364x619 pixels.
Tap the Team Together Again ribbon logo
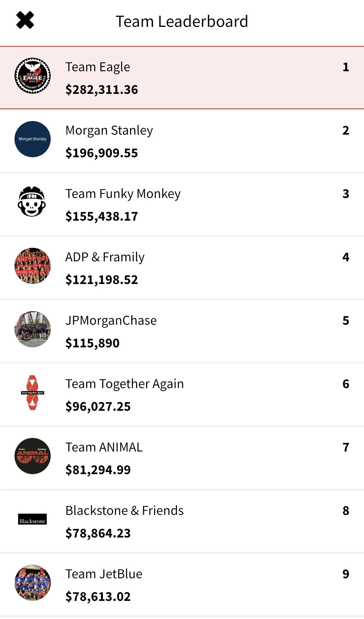tap(33, 392)
